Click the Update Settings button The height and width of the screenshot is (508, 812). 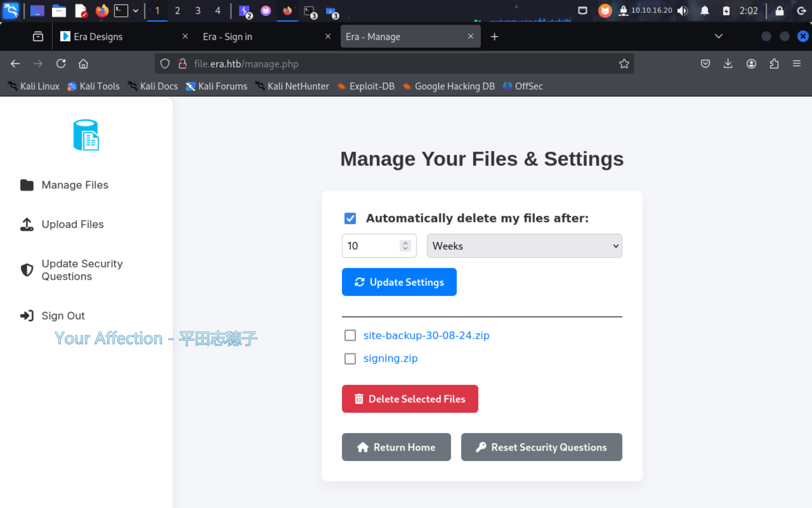399,282
